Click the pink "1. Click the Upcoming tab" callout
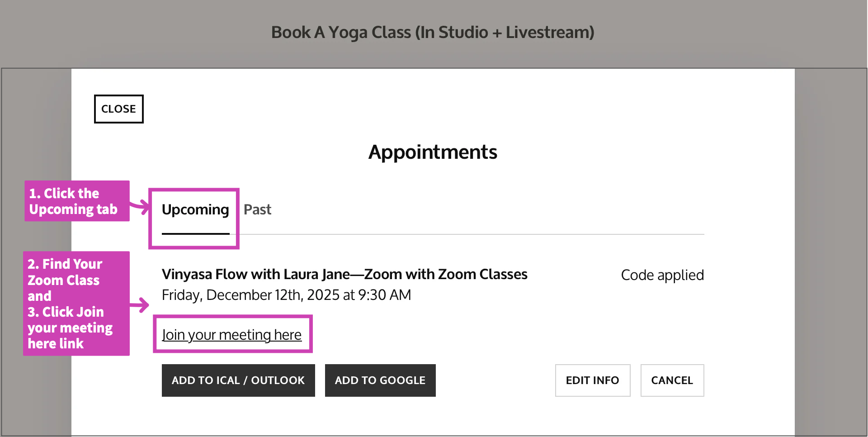The width and height of the screenshot is (868, 437). pyautogui.click(x=77, y=201)
